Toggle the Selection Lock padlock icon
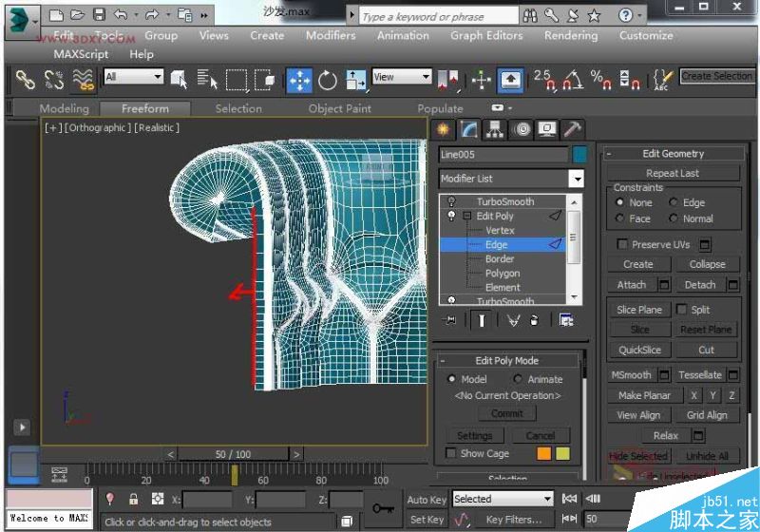Viewport: 760px width, 532px height. tap(133, 499)
